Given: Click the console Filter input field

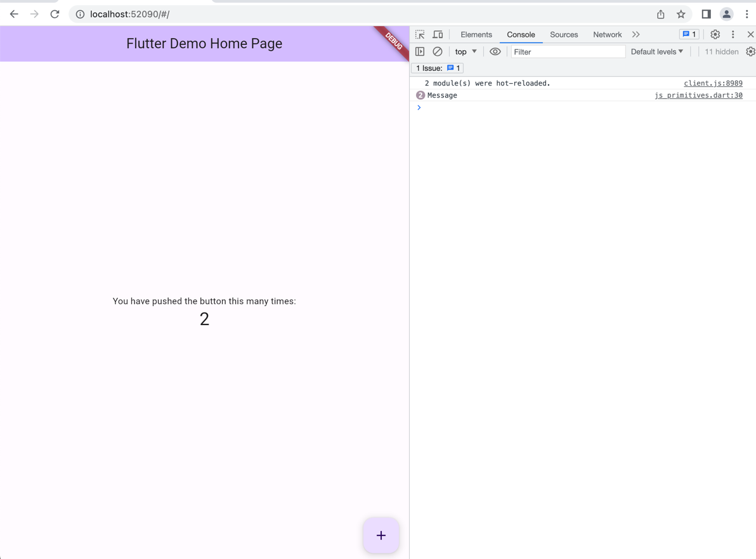Looking at the screenshot, I should [x=568, y=52].
